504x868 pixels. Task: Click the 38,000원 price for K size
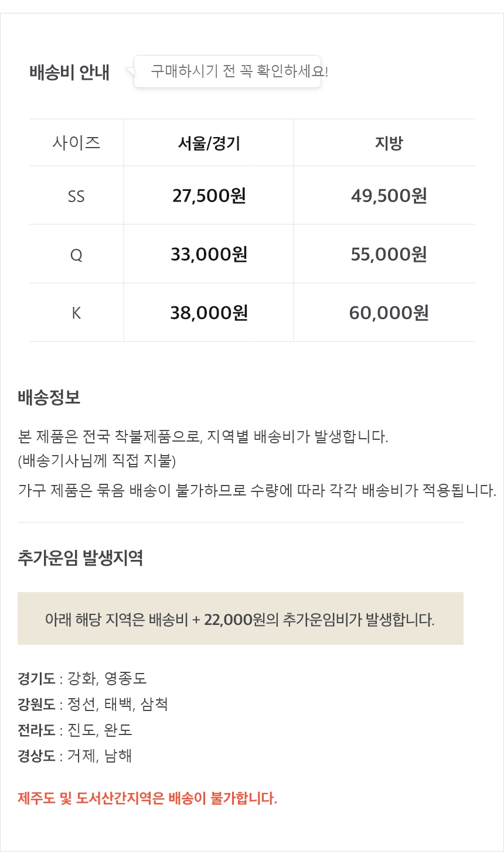click(x=209, y=313)
